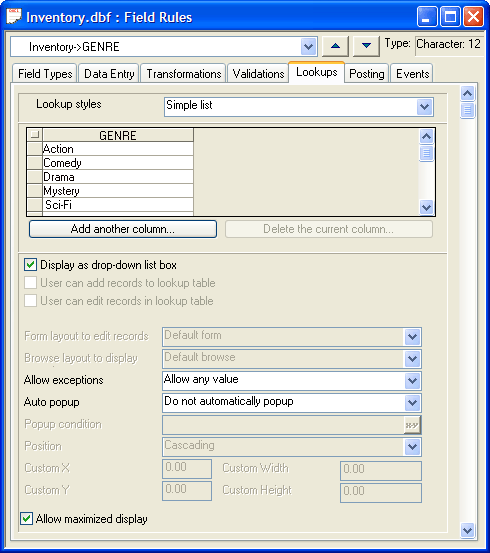
Task: Click the main panel scrollbar thumb
Action: click(x=467, y=110)
